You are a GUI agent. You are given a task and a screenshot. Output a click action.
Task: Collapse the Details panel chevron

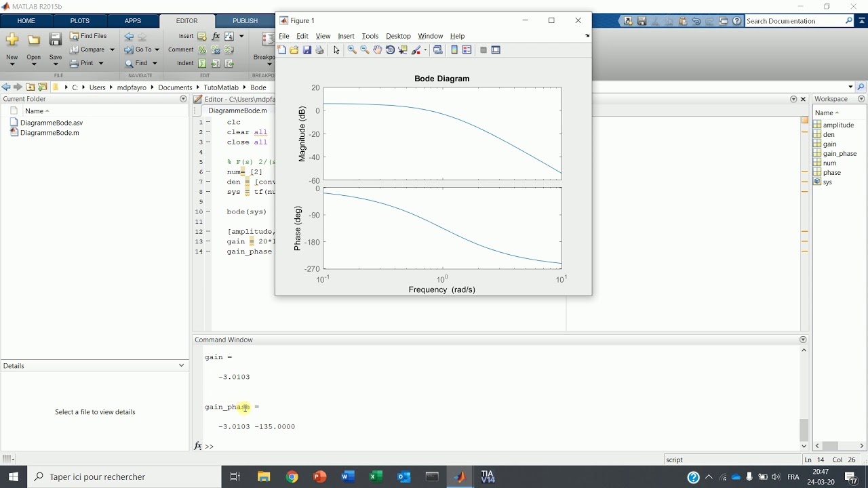181,365
